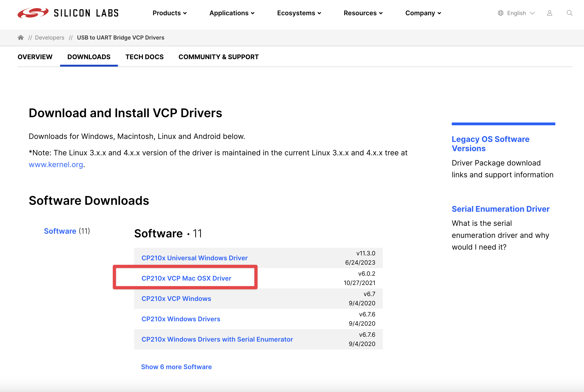Open Serial Enumeration Driver link
Screen dimensions: 584x392
coord(501,209)
